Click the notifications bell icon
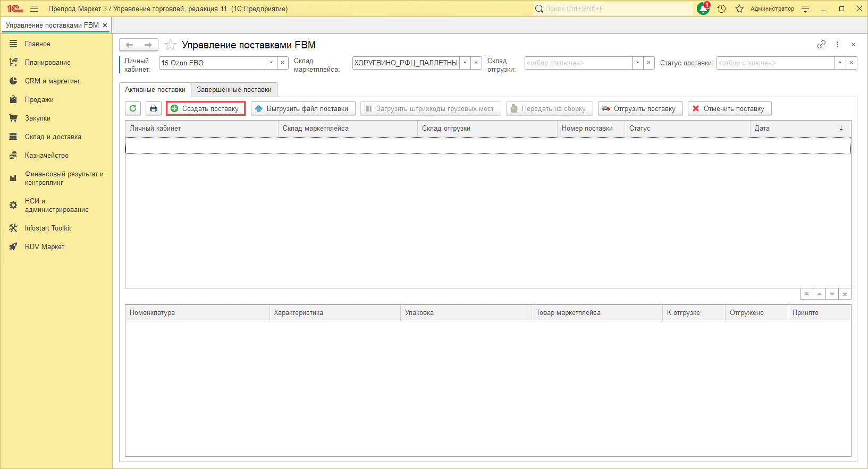The image size is (868, 469). pyautogui.click(x=703, y=8)
